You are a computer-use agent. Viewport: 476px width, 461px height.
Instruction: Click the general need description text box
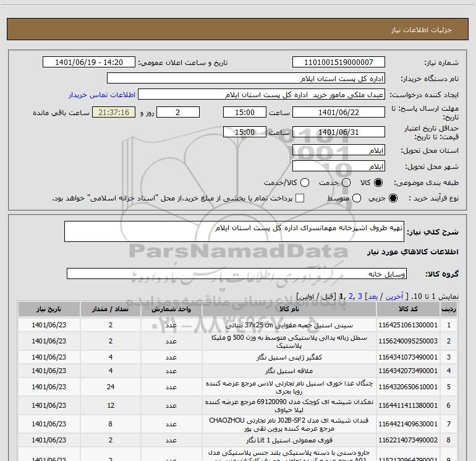[234, 231]
